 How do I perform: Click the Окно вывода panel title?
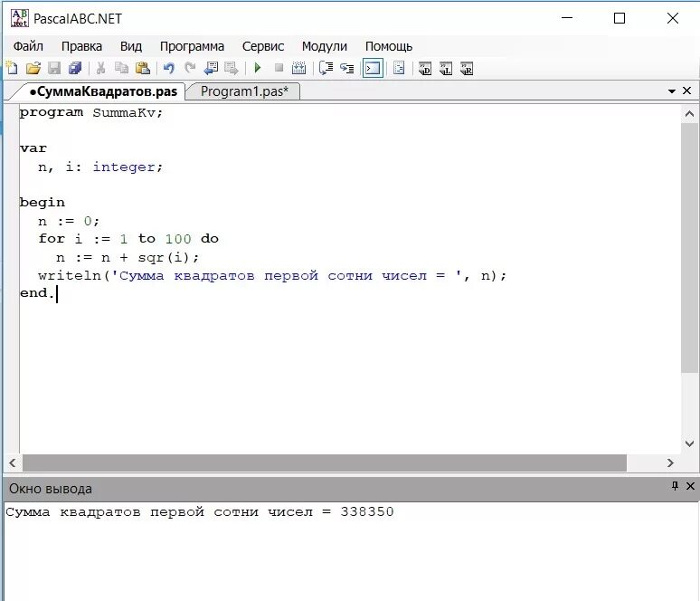coord(51,489)
